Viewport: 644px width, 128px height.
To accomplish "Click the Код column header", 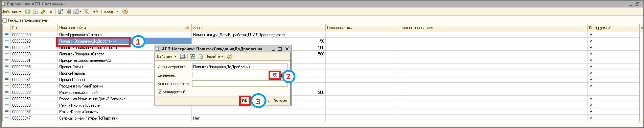I will tap(34, 28).
